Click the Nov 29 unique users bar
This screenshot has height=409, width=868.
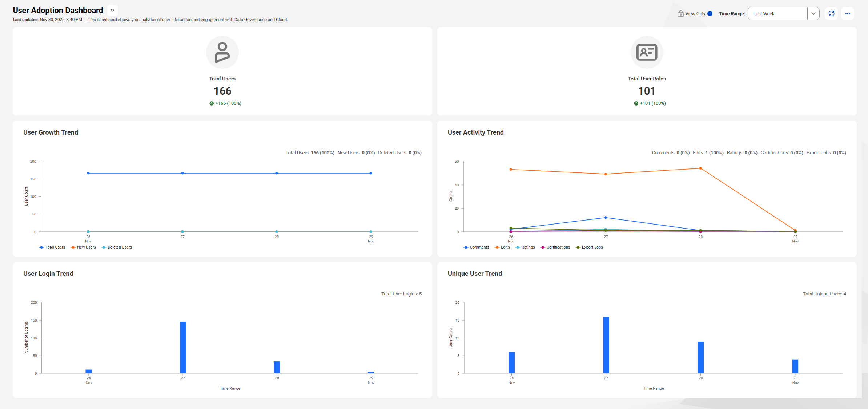tap(795, 366)
